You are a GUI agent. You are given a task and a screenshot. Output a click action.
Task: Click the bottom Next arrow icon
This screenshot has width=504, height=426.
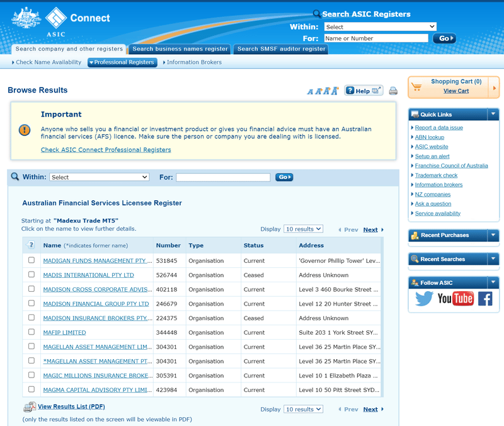(x=382, y=409)
